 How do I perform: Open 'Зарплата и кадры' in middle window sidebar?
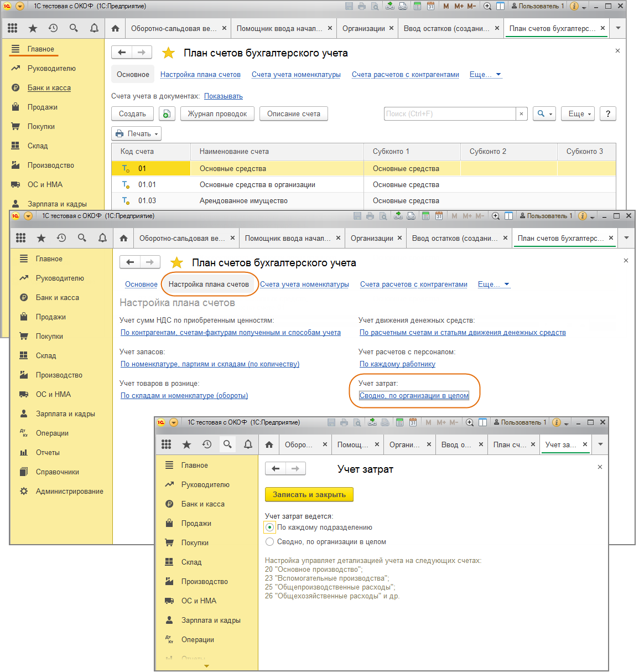(65, 413)
